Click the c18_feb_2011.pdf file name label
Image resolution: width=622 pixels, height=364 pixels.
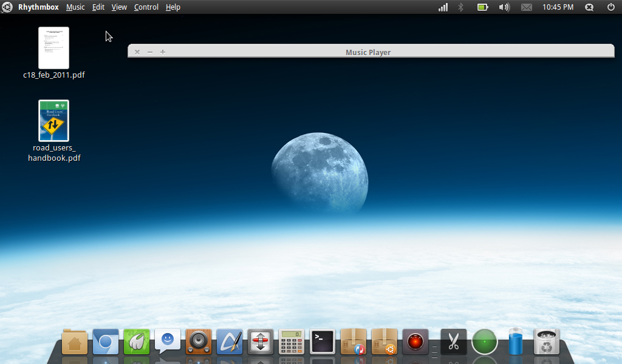[54, 75]
